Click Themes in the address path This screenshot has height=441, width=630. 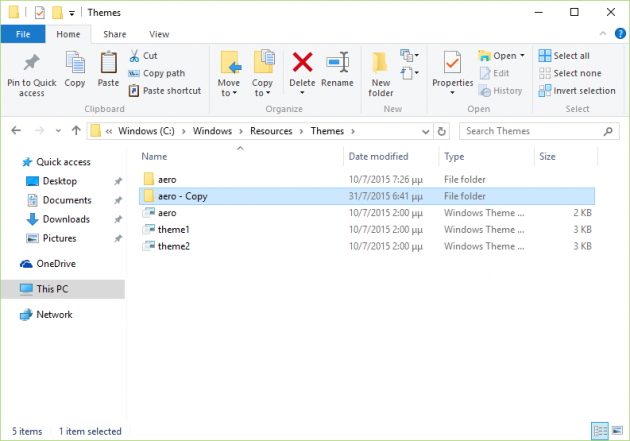coord(327,131)
